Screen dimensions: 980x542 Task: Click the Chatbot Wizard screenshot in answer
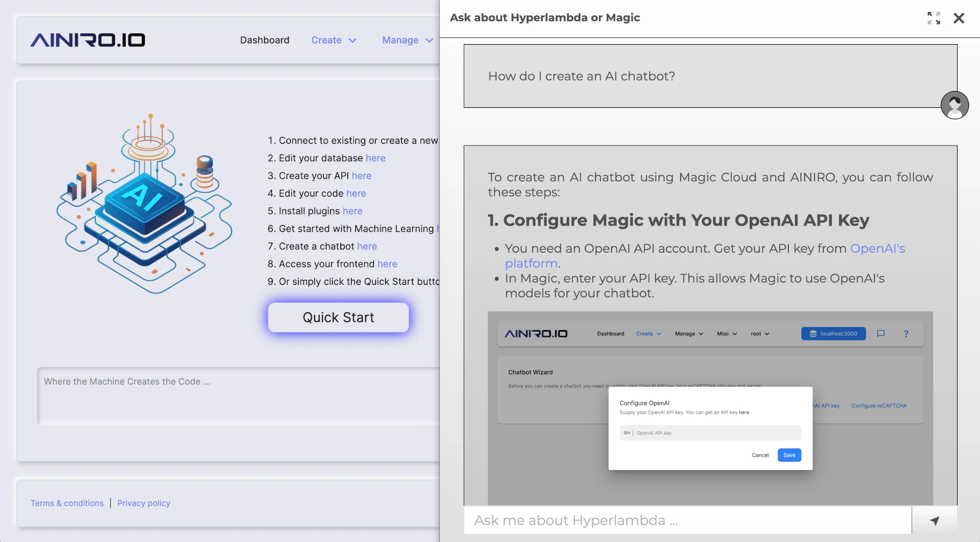(710, 408)
